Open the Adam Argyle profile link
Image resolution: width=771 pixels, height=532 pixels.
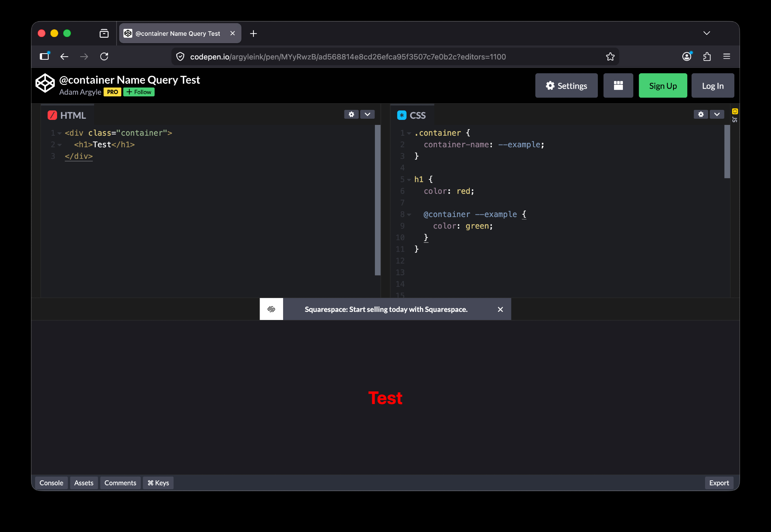point(80,92)
